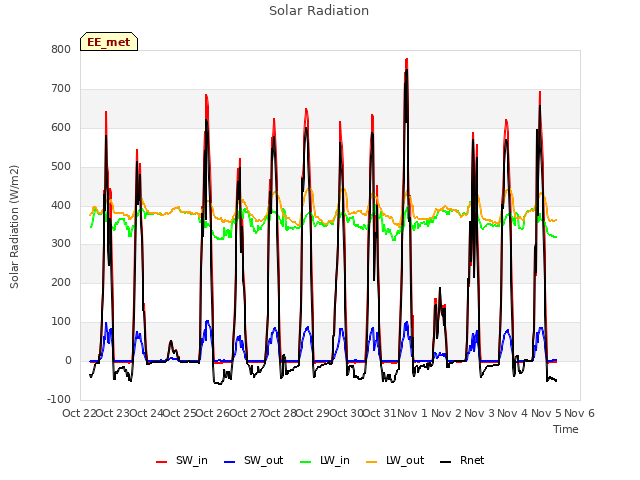Click the 500 y-axis tick label
640x480 pixels.
(x=61, y=167)
